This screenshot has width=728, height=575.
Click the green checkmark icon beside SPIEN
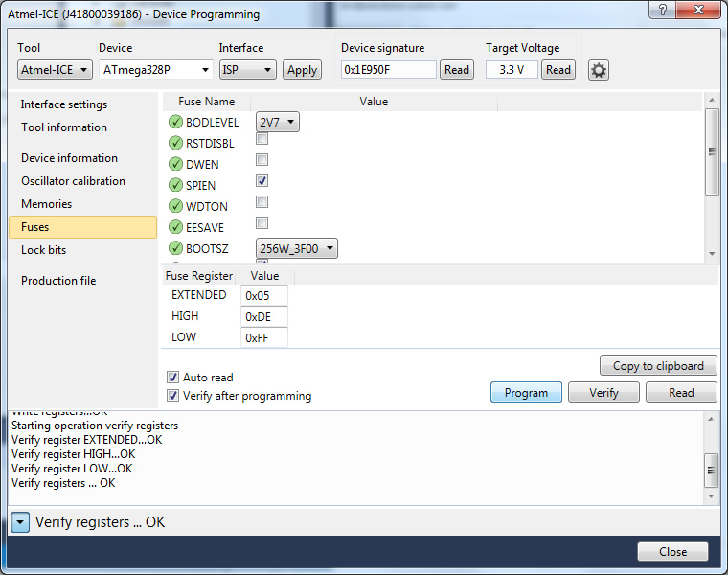(175, 185)
